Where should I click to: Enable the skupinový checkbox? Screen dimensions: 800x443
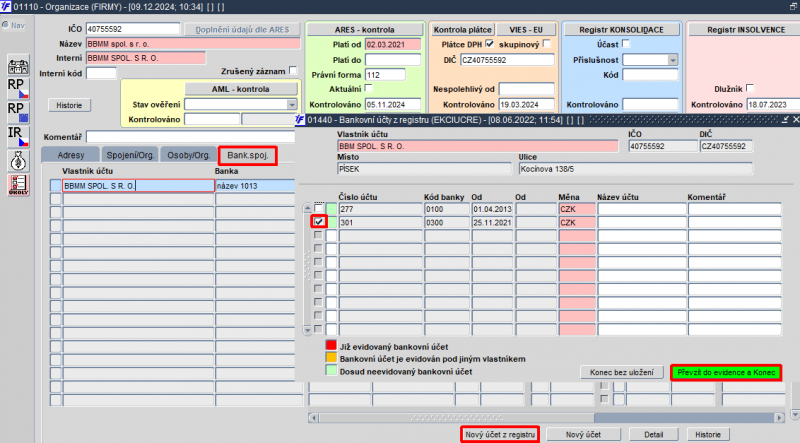(547, 44)
